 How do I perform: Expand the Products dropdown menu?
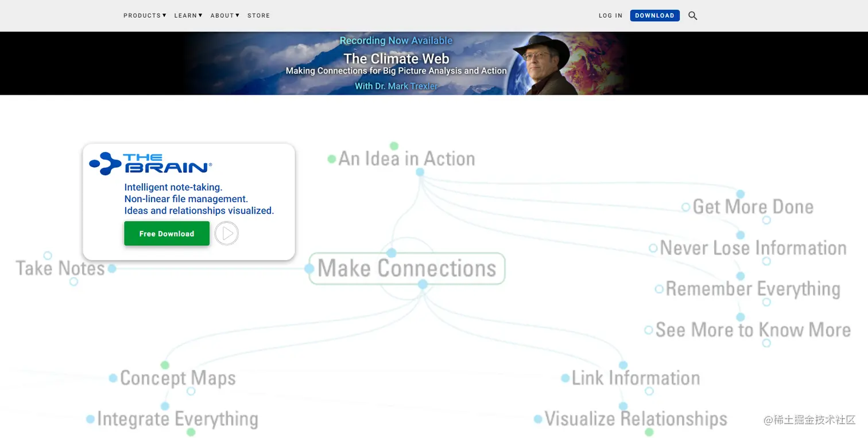(x=145, y=15)
